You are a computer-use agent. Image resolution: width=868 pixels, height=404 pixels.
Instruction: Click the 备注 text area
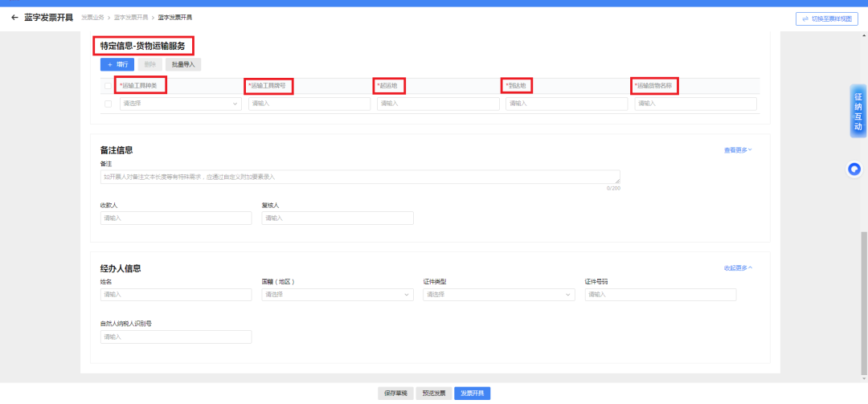(360, 177)
